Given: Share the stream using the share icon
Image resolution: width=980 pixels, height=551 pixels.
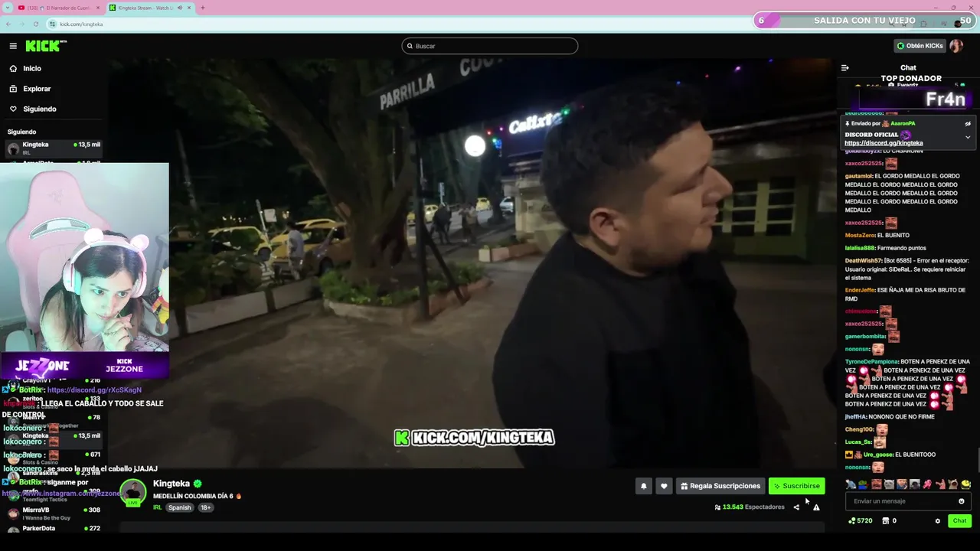Looking at the screenshot, I should 796,507.
